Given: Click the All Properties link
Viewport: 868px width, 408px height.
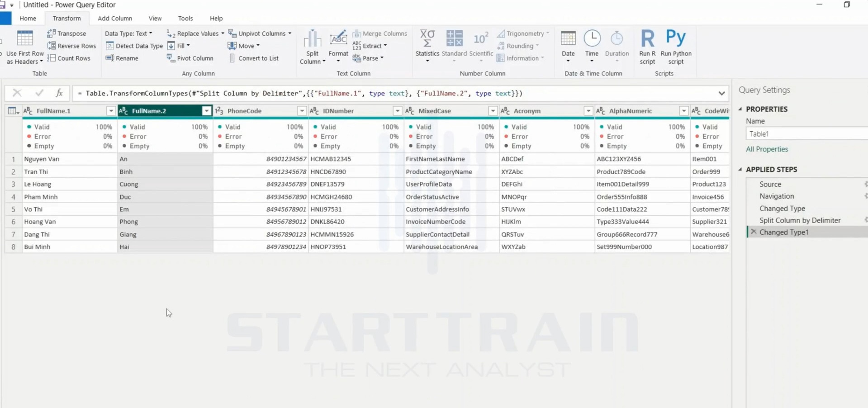Looking at the screenshot, I should (x=767, y=149).
